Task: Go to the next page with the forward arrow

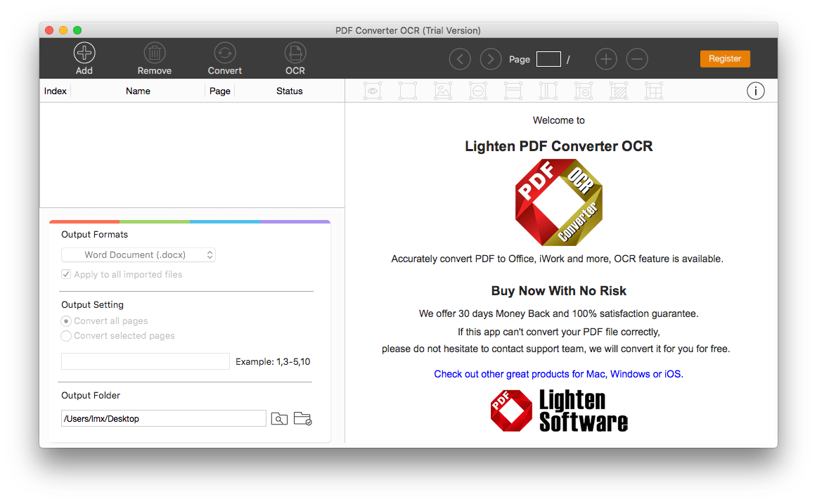Action: coord(490,59)
